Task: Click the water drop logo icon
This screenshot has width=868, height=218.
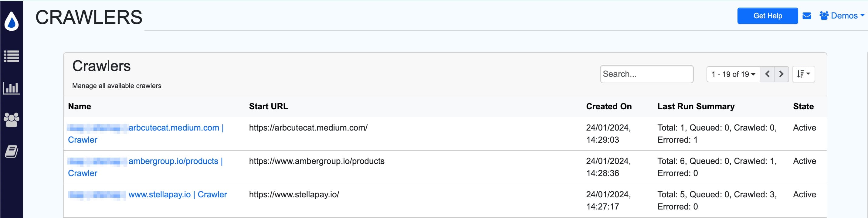Action: click(x=12, y=21)
